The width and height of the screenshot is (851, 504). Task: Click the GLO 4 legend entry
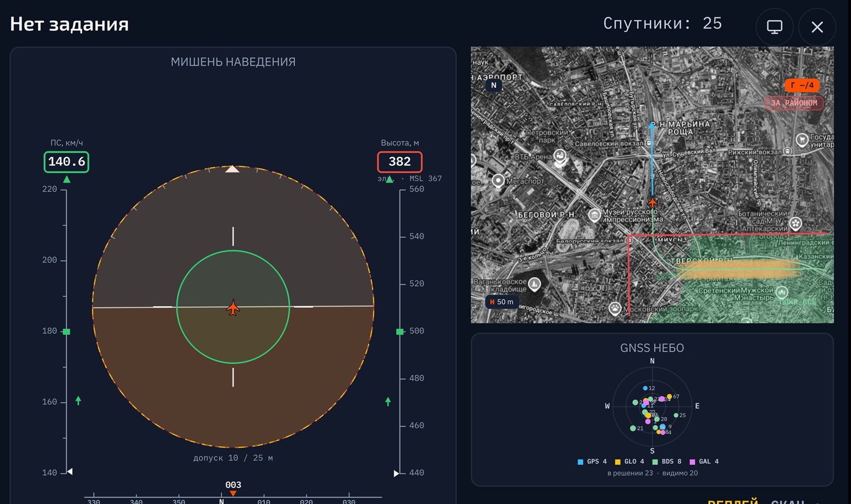click(x=629, y=461)
